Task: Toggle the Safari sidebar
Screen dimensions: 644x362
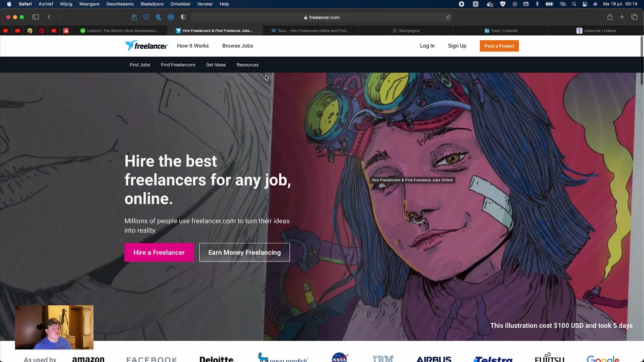Action: point(36,17)
